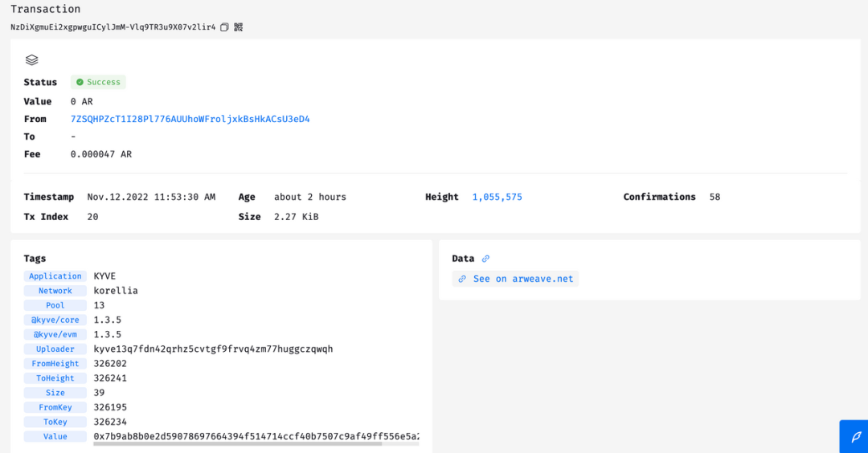The width and height of the screenshot is (868, 453).
Task: Click the @kyve/core tag label
Action: pyautogui.click(x=55, y=320)
